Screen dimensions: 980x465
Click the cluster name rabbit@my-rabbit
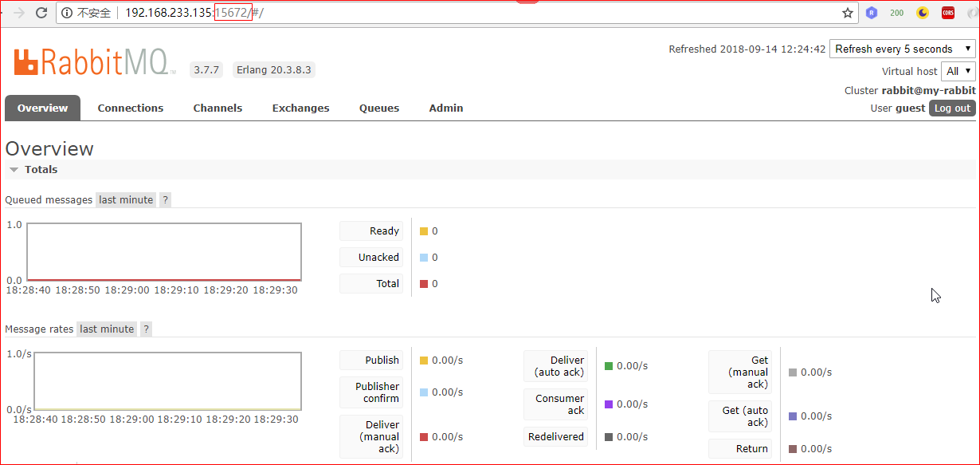click(928, 91)
